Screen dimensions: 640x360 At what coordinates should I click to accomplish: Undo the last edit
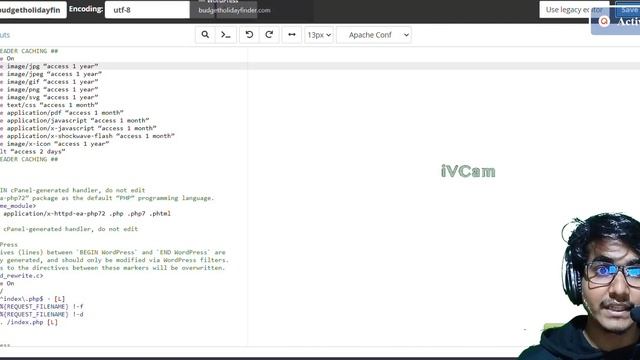click(249, 35)
